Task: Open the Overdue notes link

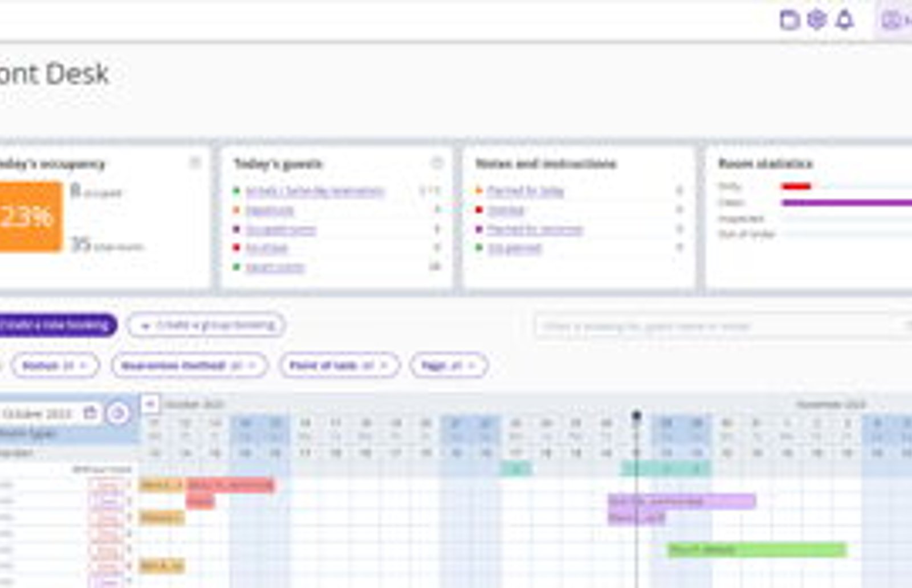Action: [506, 210]
